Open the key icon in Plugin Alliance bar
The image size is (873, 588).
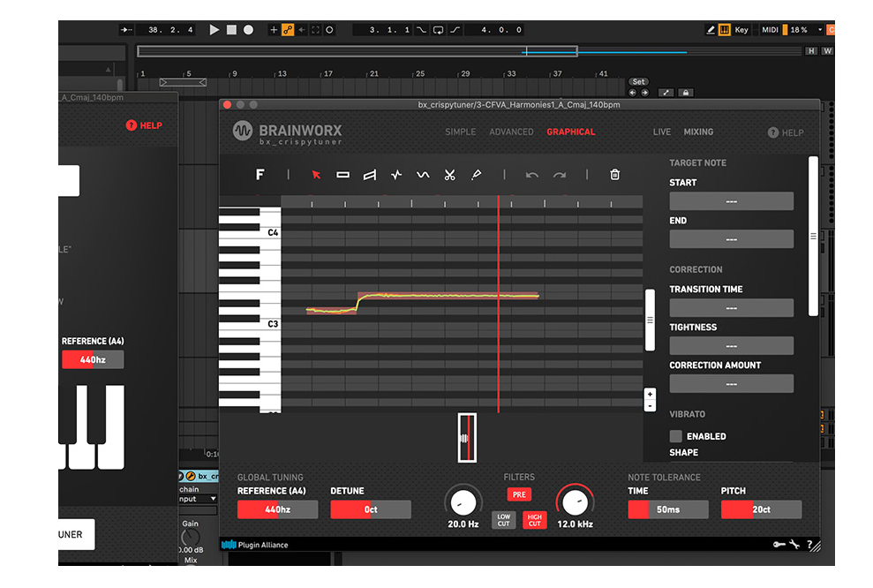[779, 545]
